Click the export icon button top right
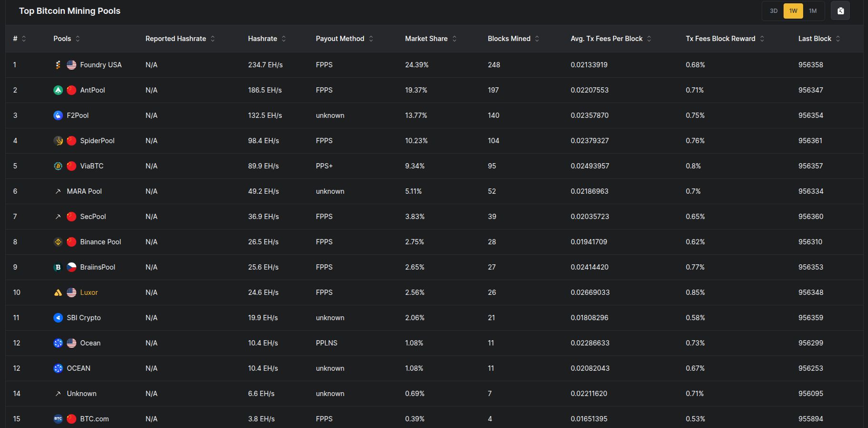 (x=840, y=11)
